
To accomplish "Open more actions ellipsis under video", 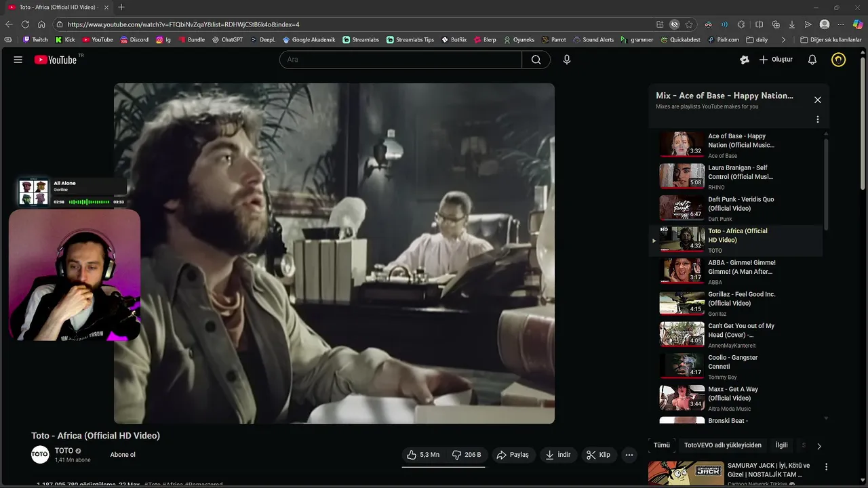I will tap(629, 455).
